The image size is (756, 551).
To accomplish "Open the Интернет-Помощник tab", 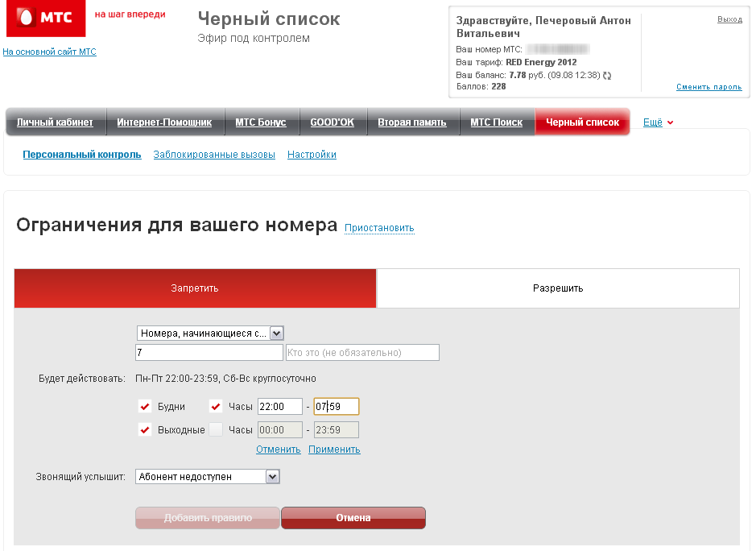I will coord(164,122).
